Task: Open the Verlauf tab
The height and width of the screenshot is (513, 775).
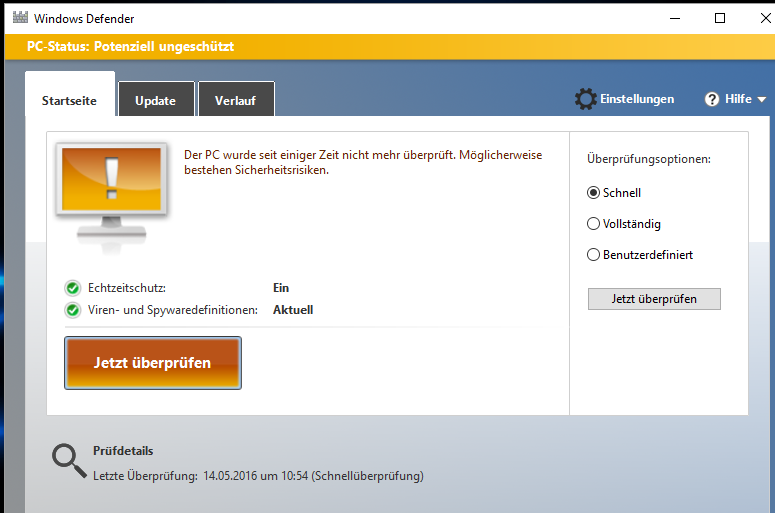Action: (236, 99)
